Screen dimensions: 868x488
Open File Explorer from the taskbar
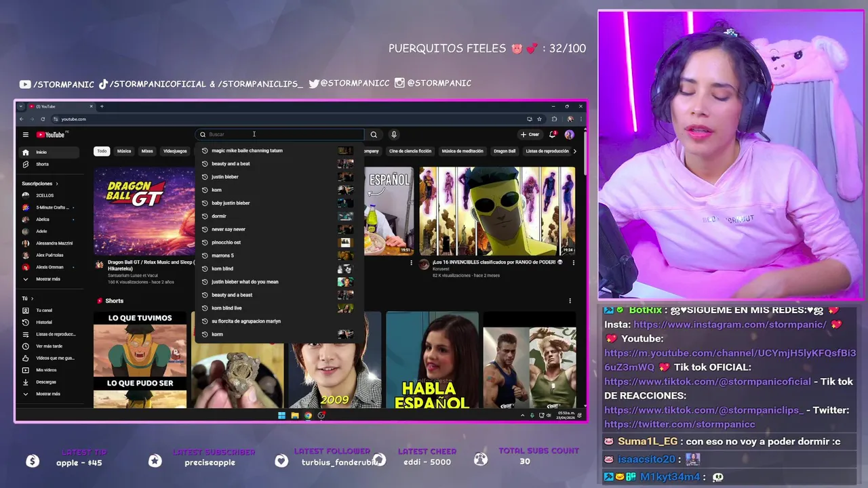tap(295, 415)
